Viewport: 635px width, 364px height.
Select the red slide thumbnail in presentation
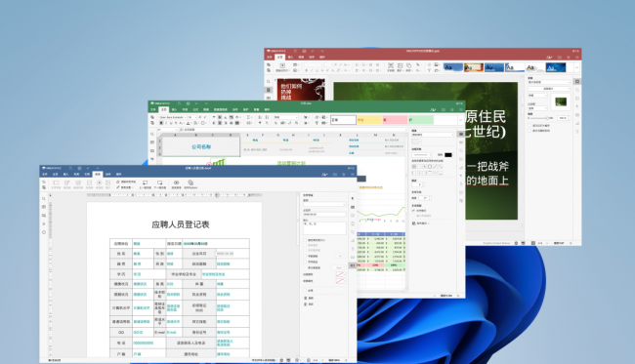click(301, 89)
